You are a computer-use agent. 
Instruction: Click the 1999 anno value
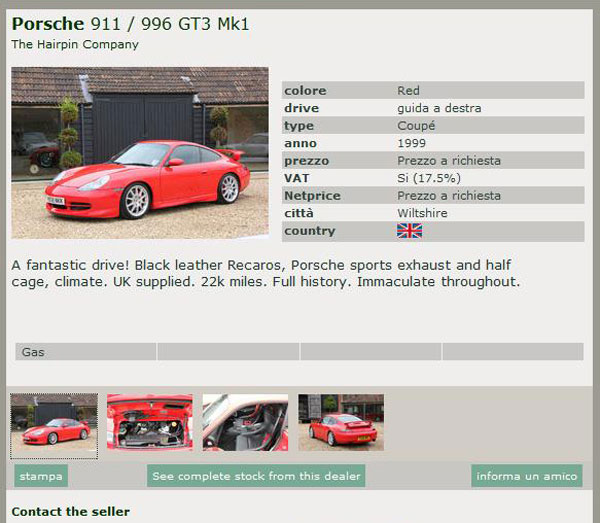tap(411, 143)
